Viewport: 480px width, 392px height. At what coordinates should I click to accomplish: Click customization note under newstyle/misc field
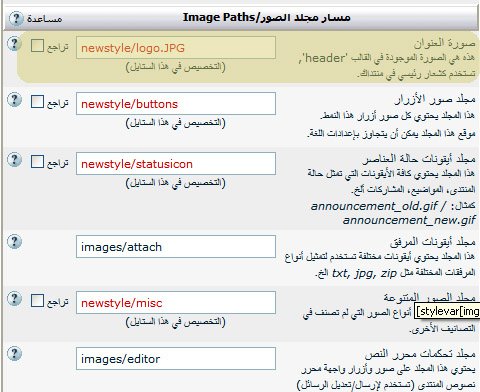[176, 322]
